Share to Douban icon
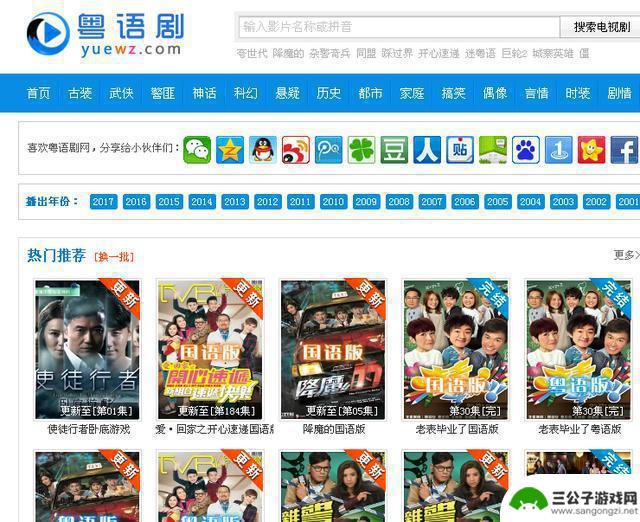640x522 pixels. tap(394, 150)
